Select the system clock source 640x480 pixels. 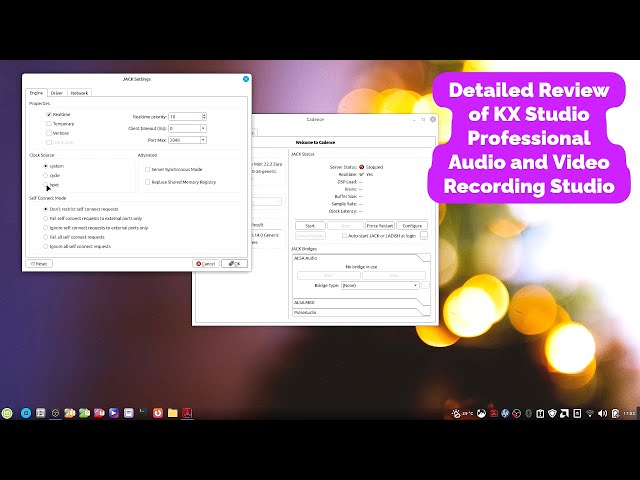click(x=45, y=166)
